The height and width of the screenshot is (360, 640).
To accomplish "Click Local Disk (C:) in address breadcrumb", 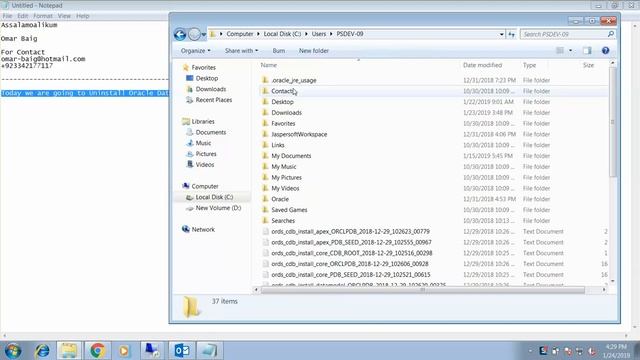I will (282, 34).
